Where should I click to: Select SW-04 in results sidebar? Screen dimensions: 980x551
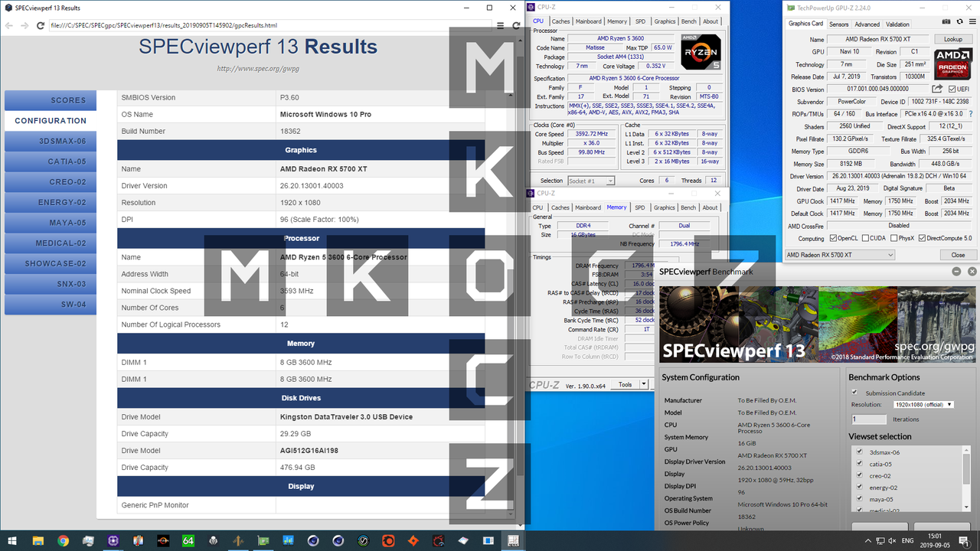point(51,305)
